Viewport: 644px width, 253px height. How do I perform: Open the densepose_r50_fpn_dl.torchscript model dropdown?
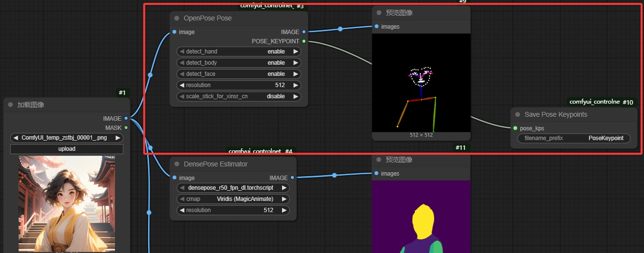233,188
